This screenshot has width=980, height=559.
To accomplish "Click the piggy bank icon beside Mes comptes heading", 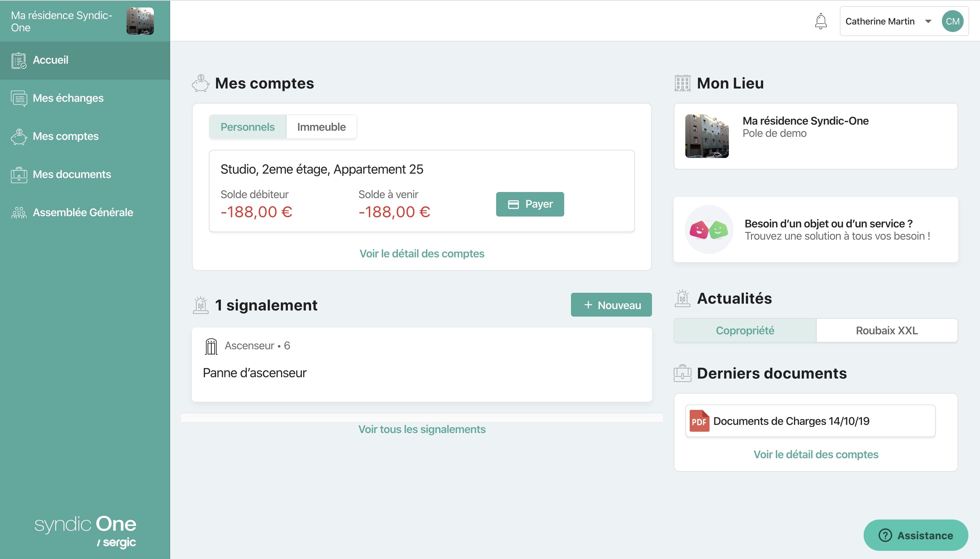I will coord(201,83).
